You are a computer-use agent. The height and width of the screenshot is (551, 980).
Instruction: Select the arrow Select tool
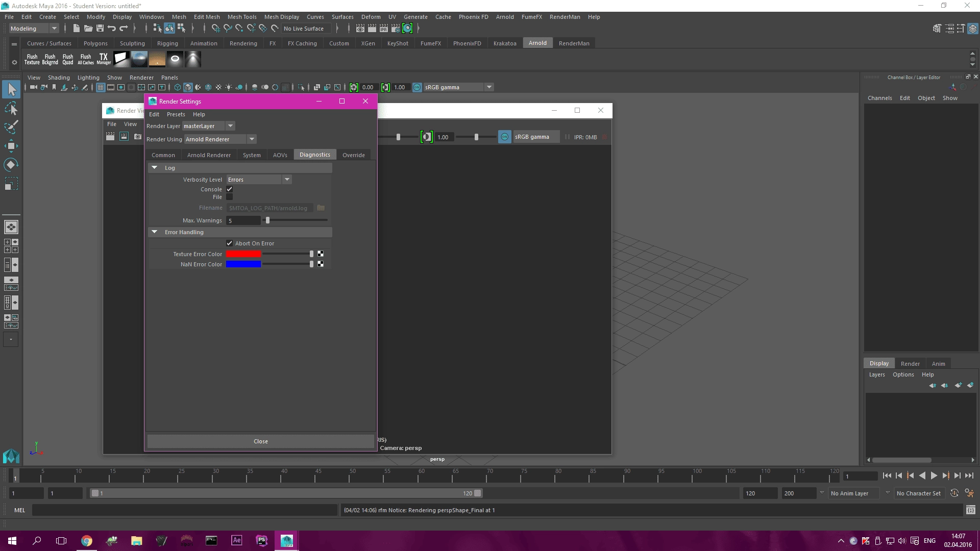(11, 90)
